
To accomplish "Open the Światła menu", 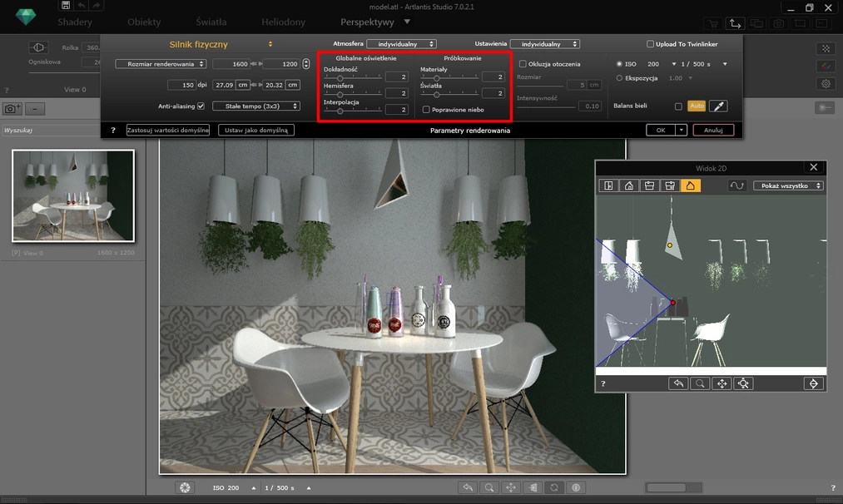I will (211, 22).
